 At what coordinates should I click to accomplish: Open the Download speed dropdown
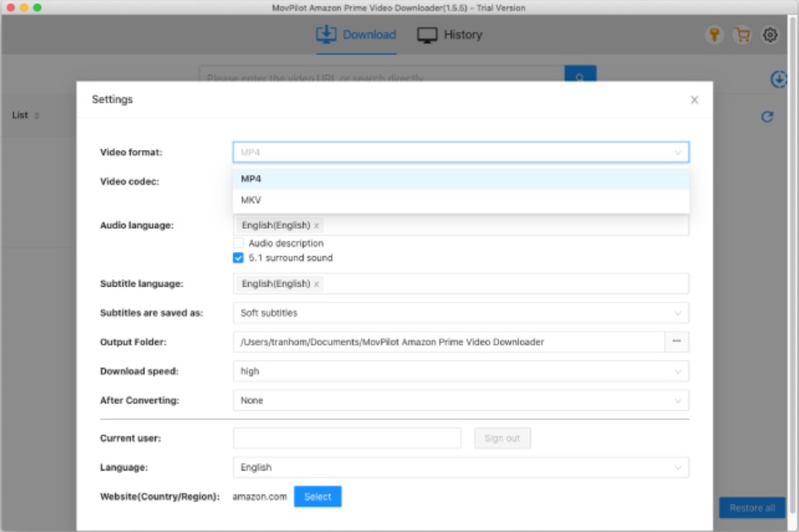(461, 371)
